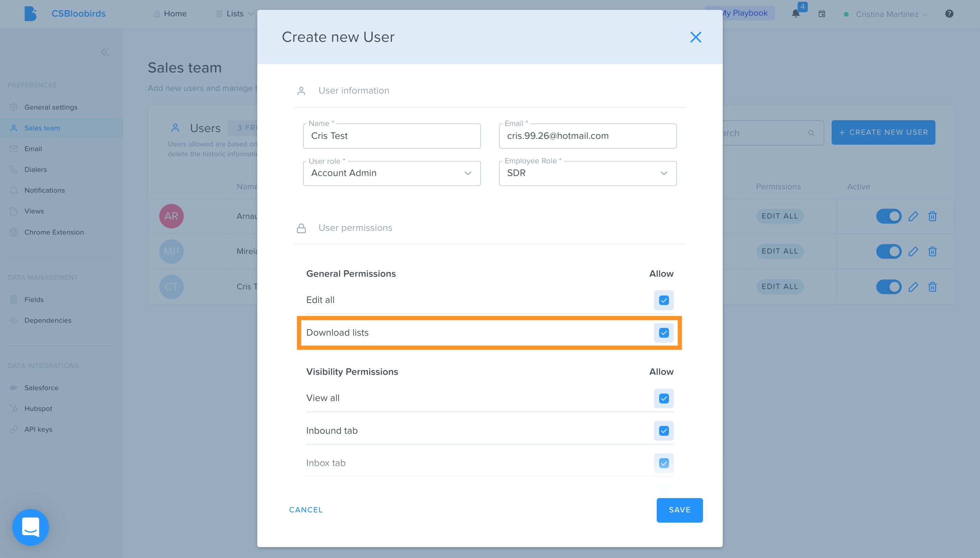Toggle the Inbound tab checkbox
The width and height of the screenshot is (980, 558).
[664, 431]
